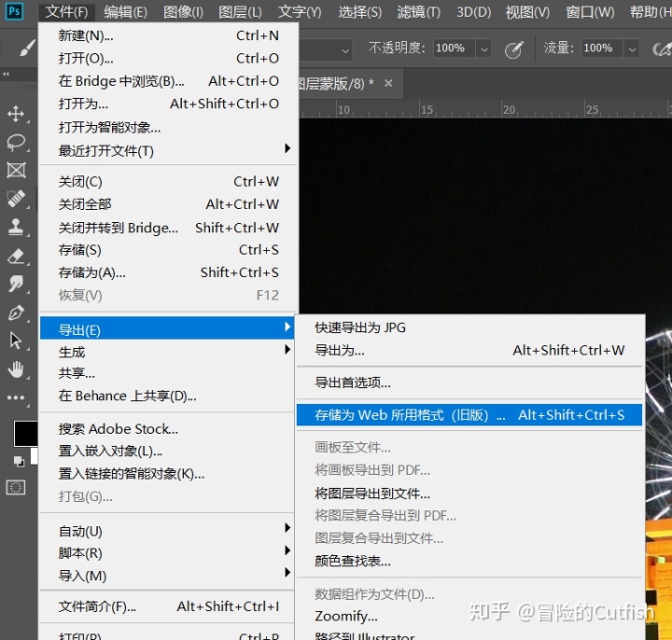Screen dimensions: 672x640
Task: Open the 图层(L) menu
Action: [240, 12]
